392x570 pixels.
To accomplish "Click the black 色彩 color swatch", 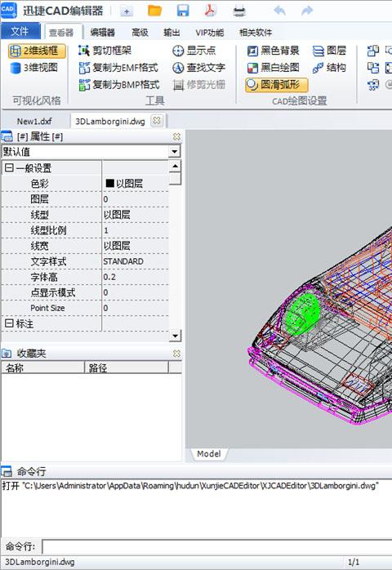I will point(109,183).
